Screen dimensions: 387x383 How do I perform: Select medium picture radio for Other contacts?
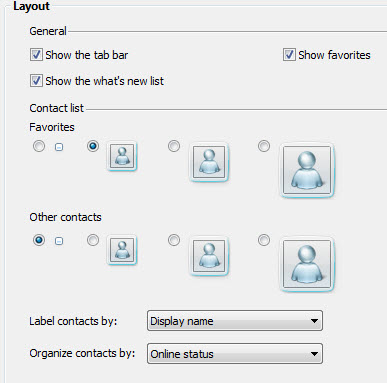click(x=174, y=240)
